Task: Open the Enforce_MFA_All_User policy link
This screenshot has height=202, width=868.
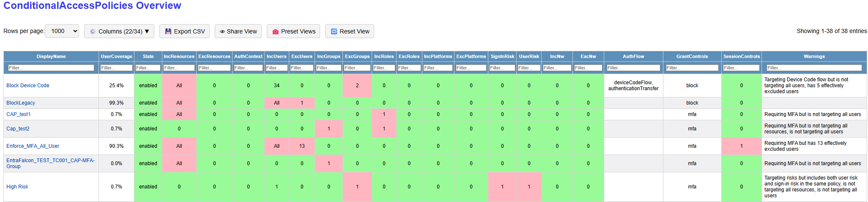Action: 33,146
